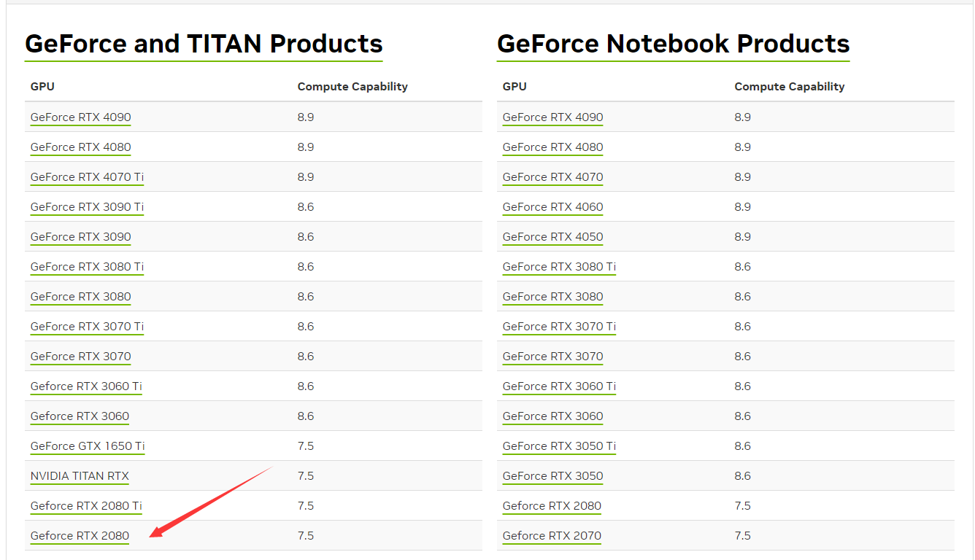Open the GeForce GTX 1650 Ti link

(x=88, y=446)
